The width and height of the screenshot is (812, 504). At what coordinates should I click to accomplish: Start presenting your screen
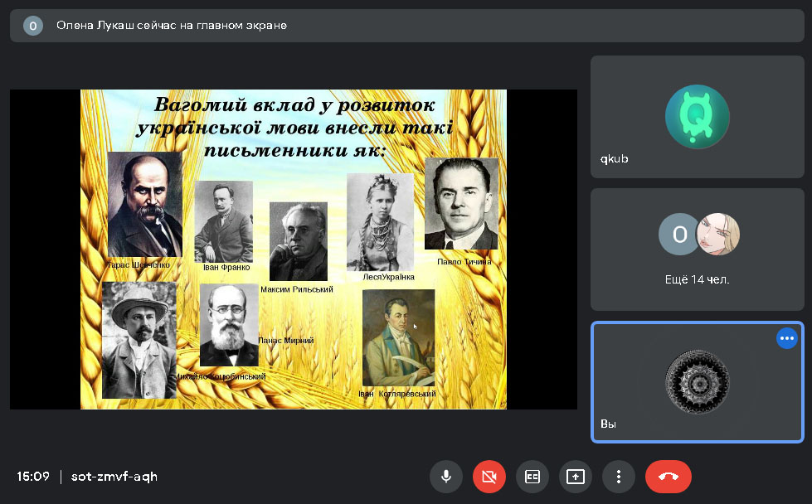pos(576,477)
